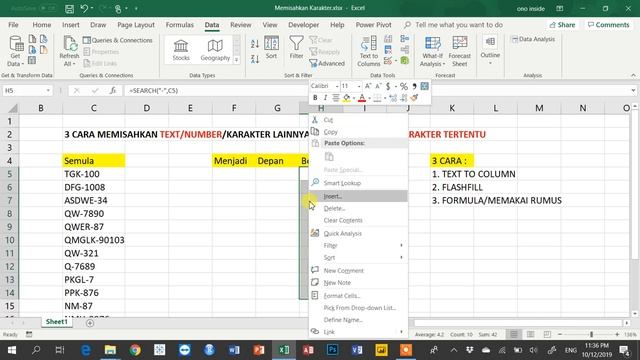
Task: Sort Z to A descending
Action: pyautogui.click(x=255, y=59)
